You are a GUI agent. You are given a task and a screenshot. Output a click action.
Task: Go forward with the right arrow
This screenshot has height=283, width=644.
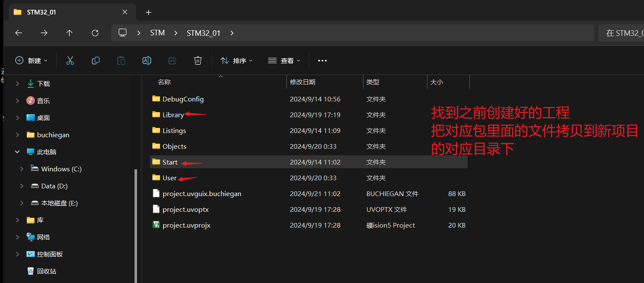click(44, 33)
